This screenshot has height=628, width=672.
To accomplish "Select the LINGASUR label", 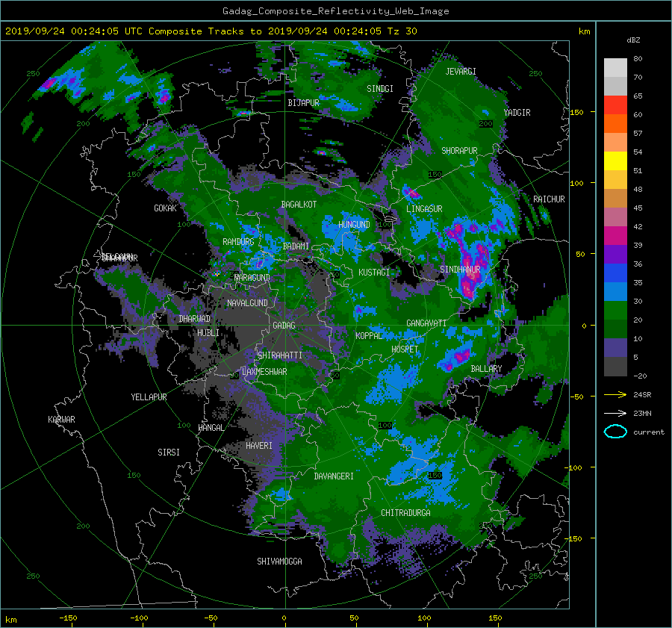I will [x=424, y=209].
